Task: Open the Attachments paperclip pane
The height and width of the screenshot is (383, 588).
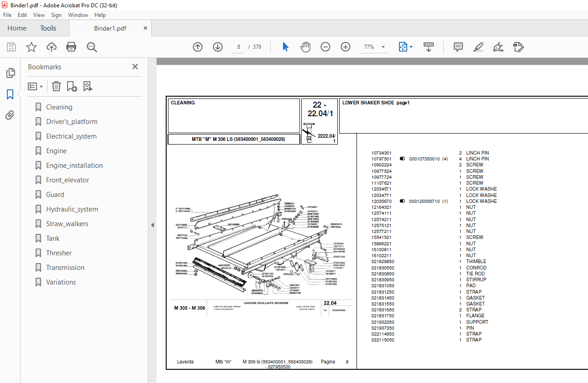Action: pyautogui.click(x=10, y=115)
